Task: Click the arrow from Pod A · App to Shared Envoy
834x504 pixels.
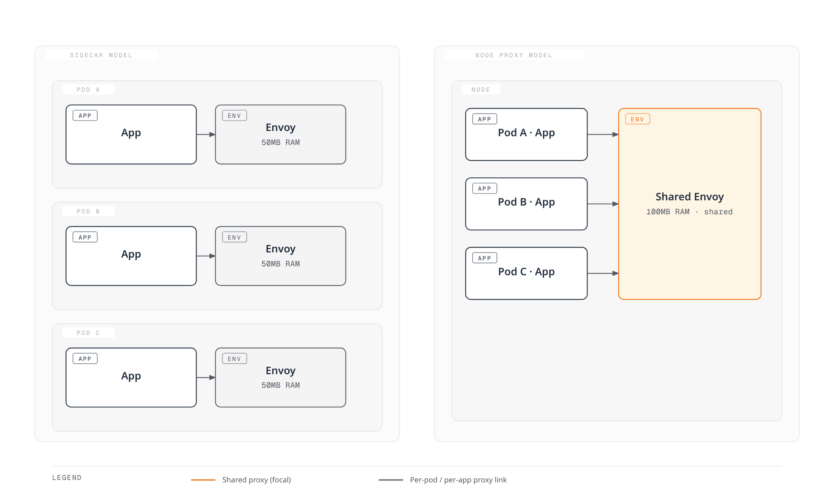Action: click(603, 135)
